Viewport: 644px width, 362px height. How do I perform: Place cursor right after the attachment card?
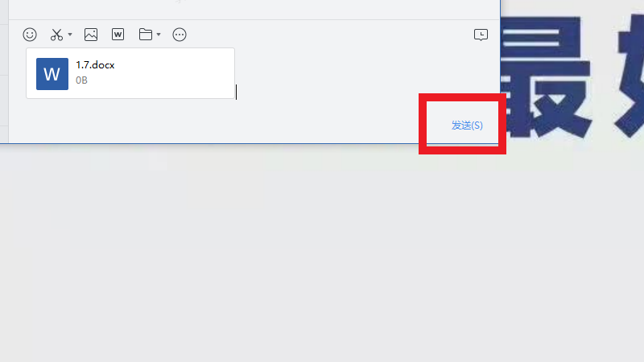[237, 92]
